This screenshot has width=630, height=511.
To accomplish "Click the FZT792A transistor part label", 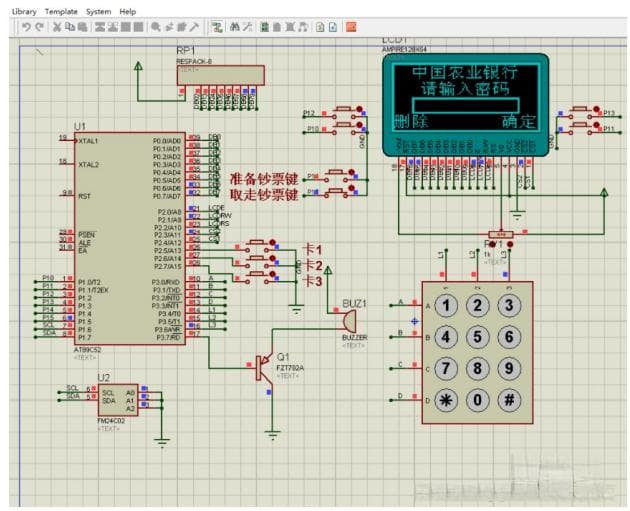I will click(x=290, y=368).
